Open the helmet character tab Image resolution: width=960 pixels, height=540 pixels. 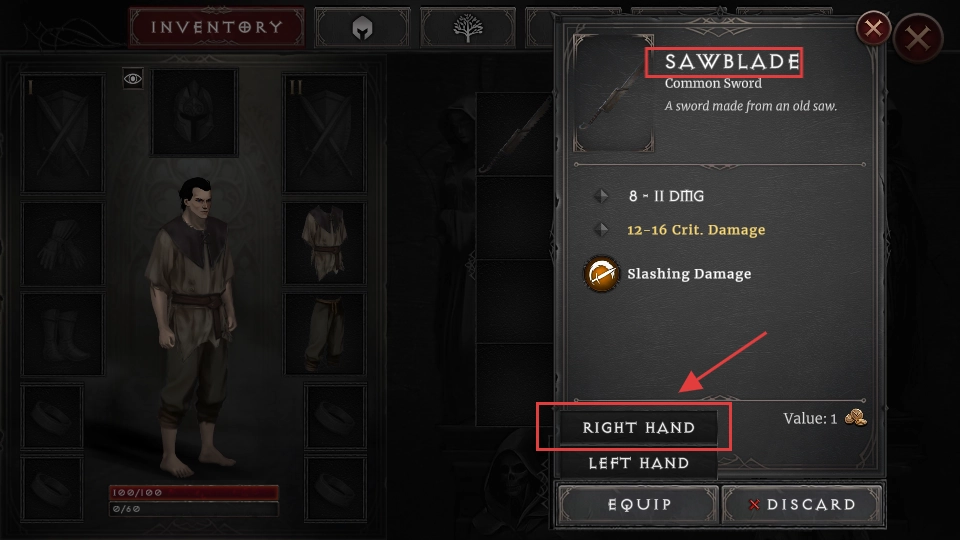[362, 28]
